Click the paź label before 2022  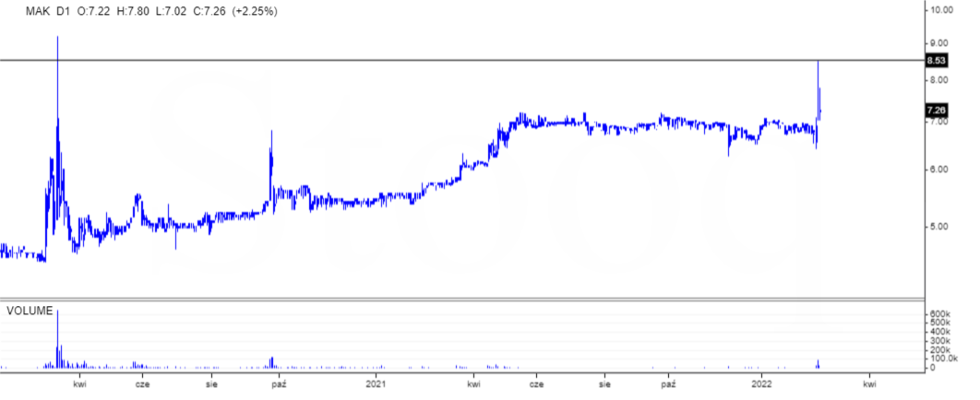(x=669, y=383)
